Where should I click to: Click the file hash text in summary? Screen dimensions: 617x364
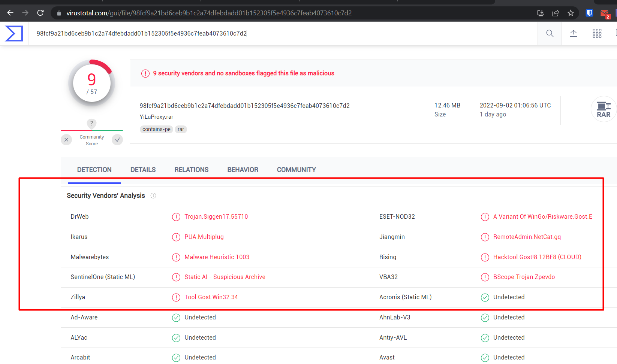tap(244, 106)
